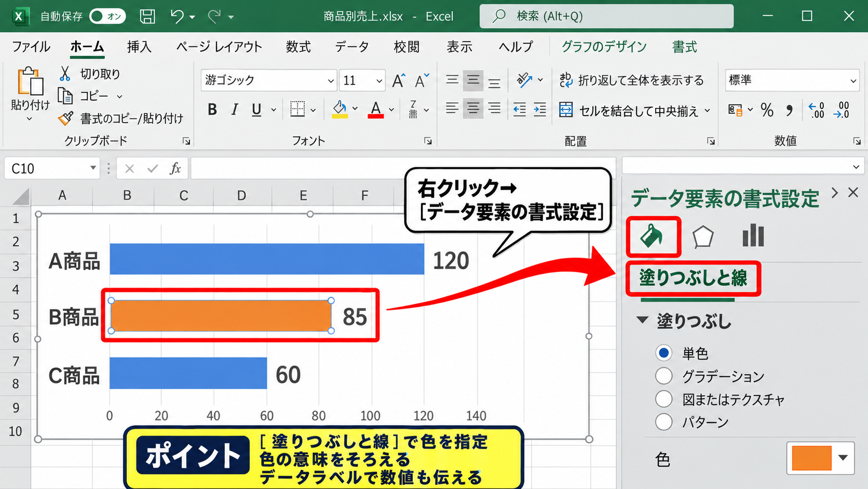The image size is (868, 489).
Task: Click セルを結合して中央揃え button
Action: click(x=634, y=111)
